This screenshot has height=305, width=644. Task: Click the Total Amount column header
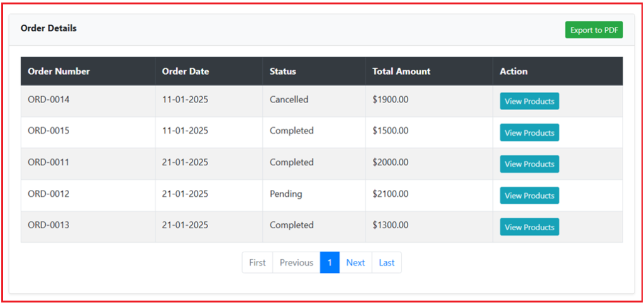[401, 72]
